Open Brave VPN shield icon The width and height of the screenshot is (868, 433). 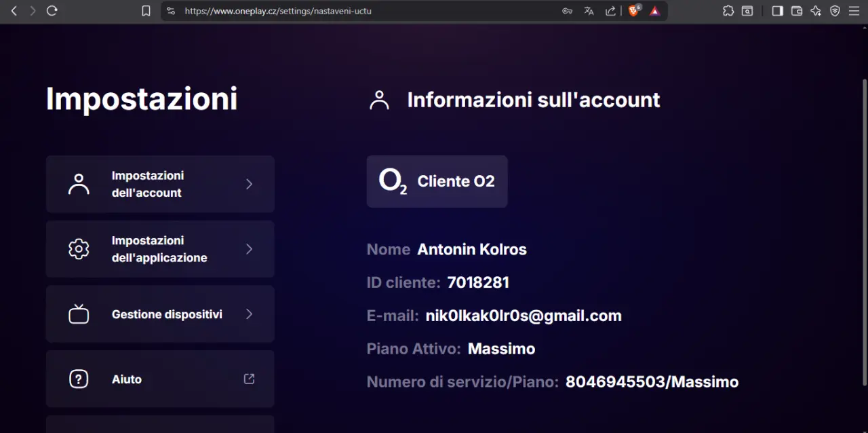(835, 11)
